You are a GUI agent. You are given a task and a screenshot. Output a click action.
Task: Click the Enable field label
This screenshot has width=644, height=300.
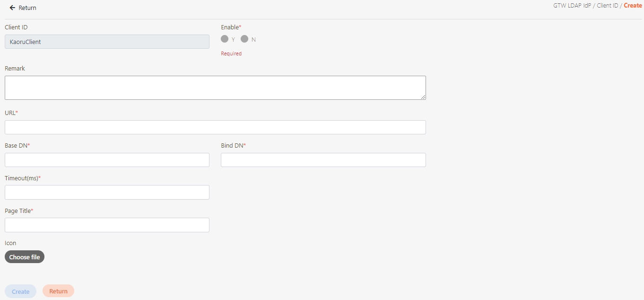230,27
